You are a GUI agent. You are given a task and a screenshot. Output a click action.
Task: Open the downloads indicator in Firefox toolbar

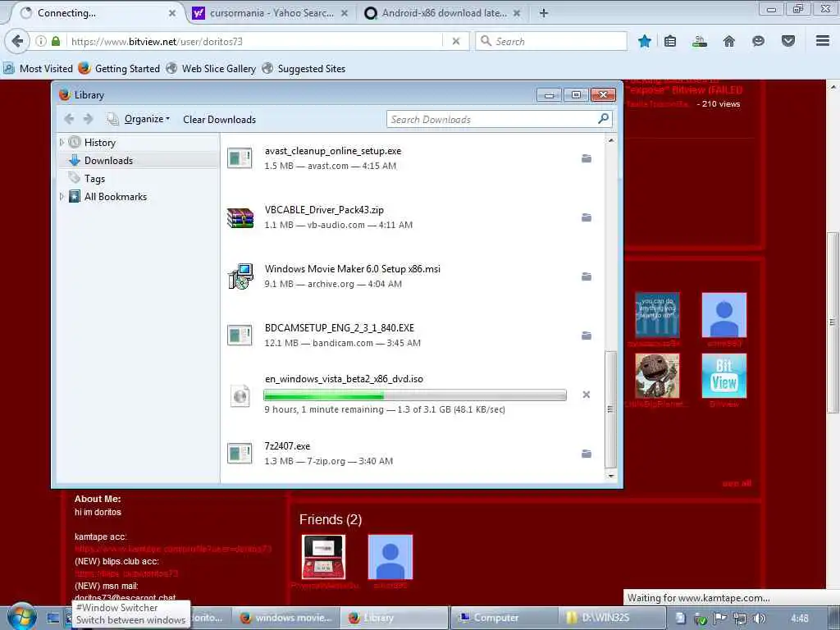[699, 41]
